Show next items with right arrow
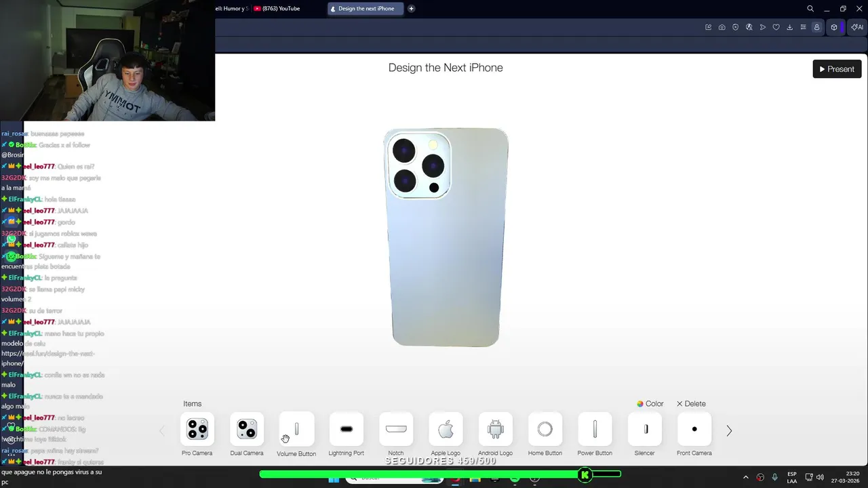868x488 pixels. coord(729,430)
